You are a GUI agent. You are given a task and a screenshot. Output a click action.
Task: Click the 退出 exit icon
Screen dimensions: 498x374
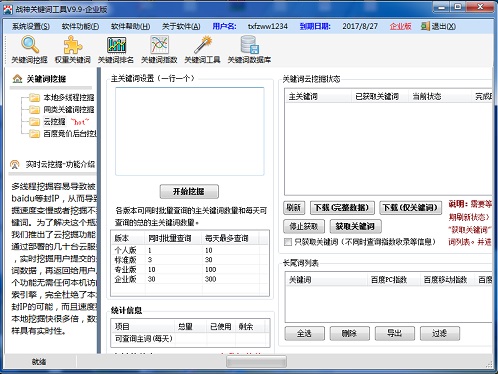[425, 26]
